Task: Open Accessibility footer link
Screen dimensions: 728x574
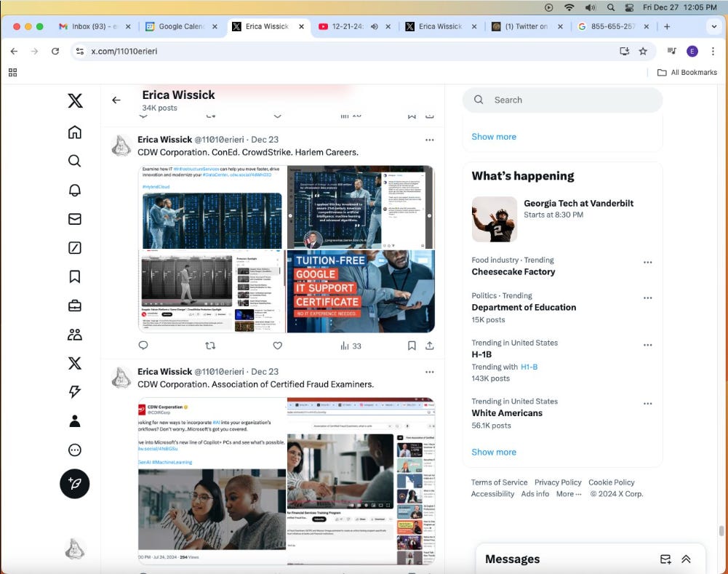Action: (x=492, y=494)
